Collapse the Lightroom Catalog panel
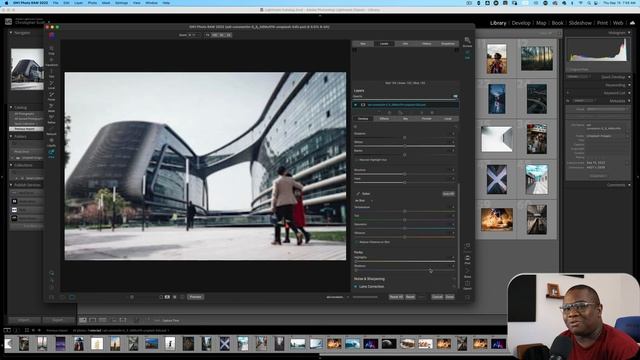 11,107
